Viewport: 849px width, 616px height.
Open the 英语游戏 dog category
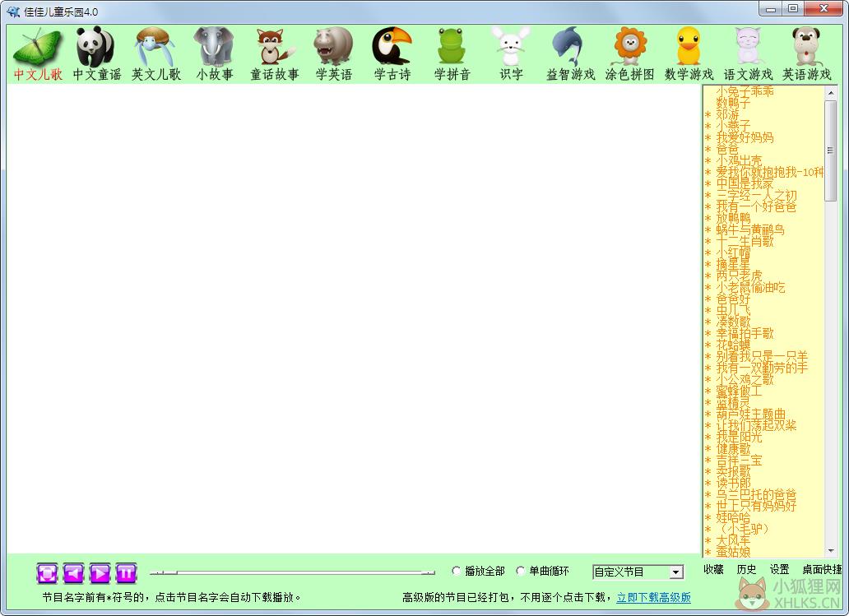coord(807,54)
